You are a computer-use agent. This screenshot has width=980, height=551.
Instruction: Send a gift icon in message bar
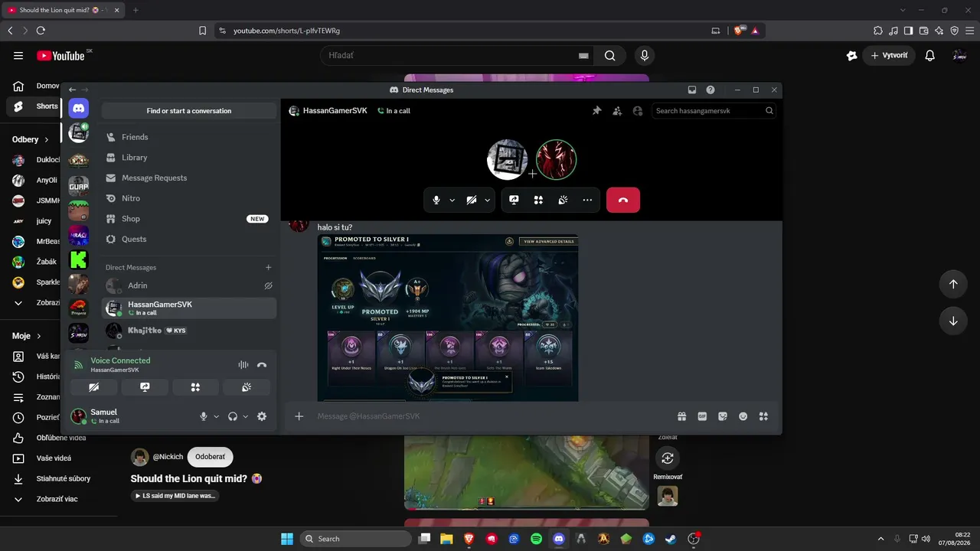[681, 416]
